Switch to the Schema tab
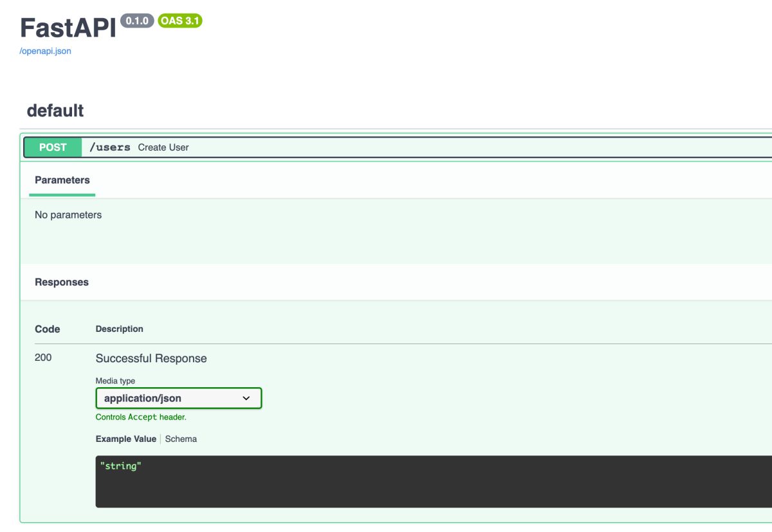The height and width of the screenshot is (532, 772). [181, 439]
